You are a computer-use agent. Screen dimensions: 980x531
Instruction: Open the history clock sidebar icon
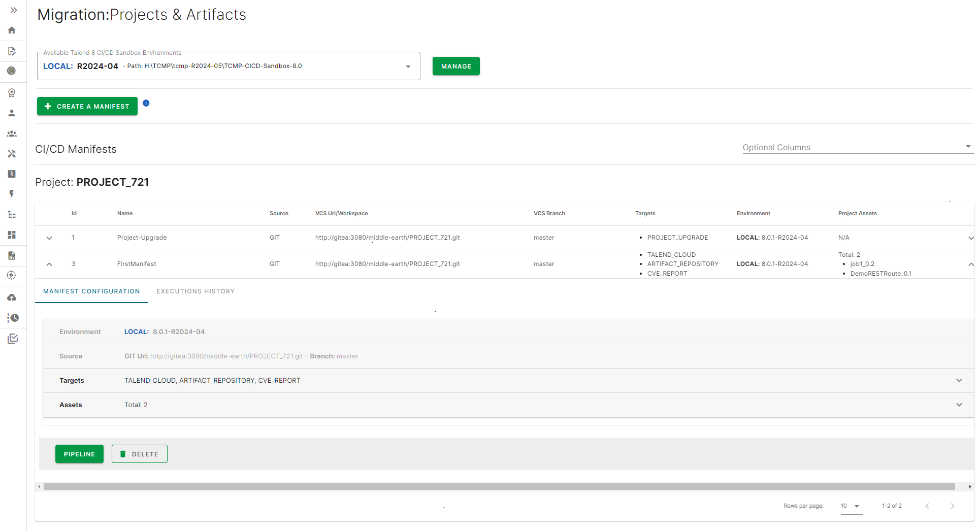[12, 318]
